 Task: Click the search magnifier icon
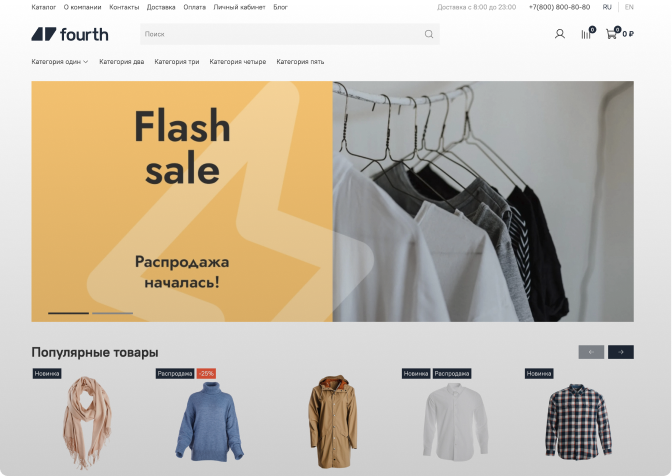coord(429,34)
